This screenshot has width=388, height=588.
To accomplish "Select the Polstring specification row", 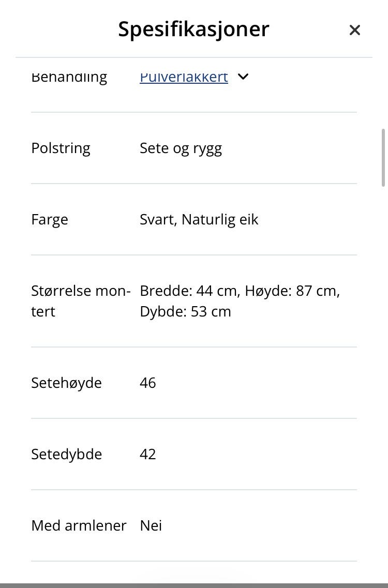I will (x=61, y=148).
